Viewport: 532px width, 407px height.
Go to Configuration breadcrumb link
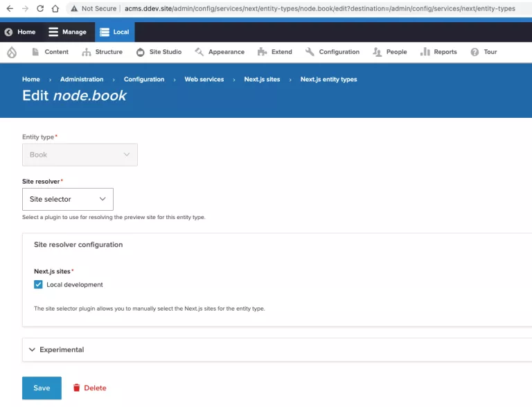click(144, 79)
